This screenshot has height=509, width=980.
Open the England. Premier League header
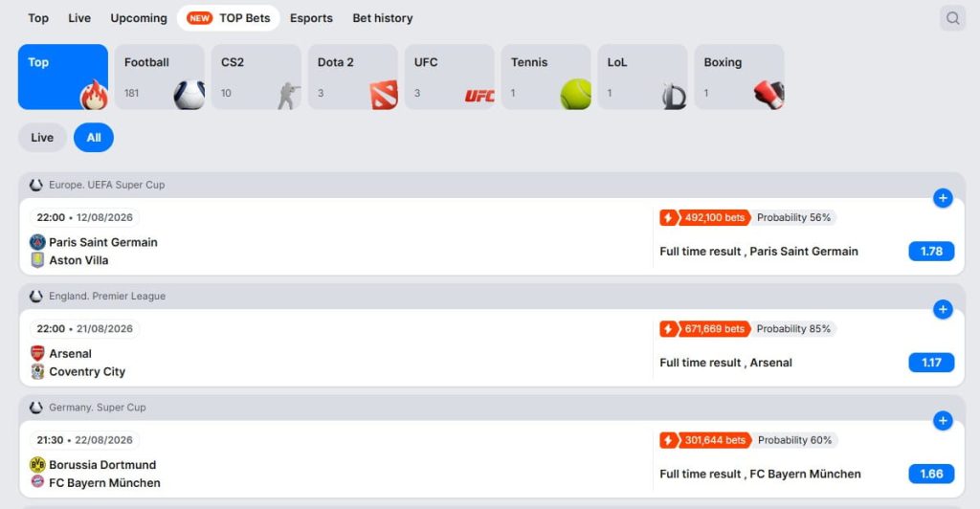click(107, 296)
